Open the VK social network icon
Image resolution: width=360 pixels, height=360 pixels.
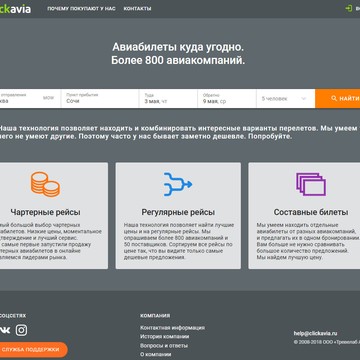point(5,330)
